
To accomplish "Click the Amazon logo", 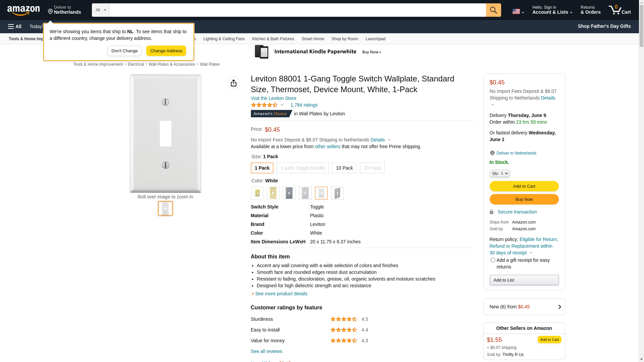I will coord(23,10).
